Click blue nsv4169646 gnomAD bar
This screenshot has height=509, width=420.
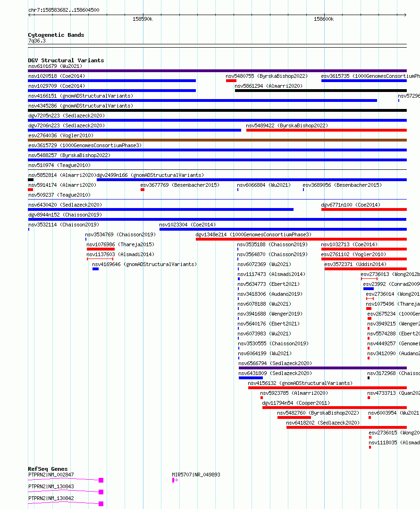[95, 269]
